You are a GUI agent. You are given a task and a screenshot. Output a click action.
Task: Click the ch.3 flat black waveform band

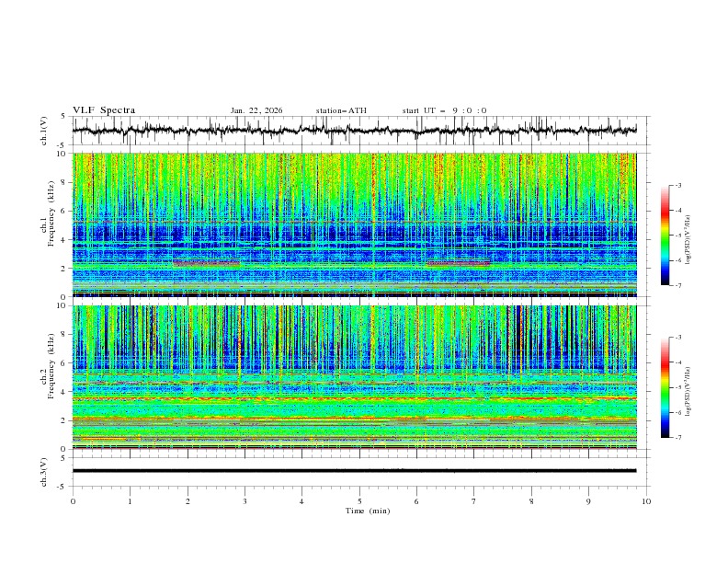354,471
